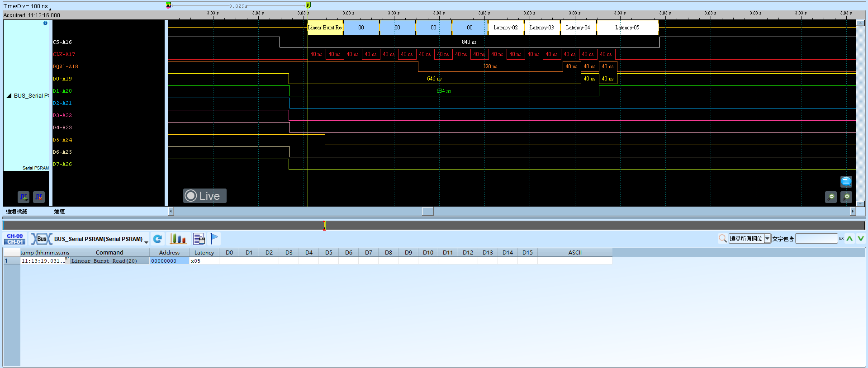Click the overview bar position marker

324,225
